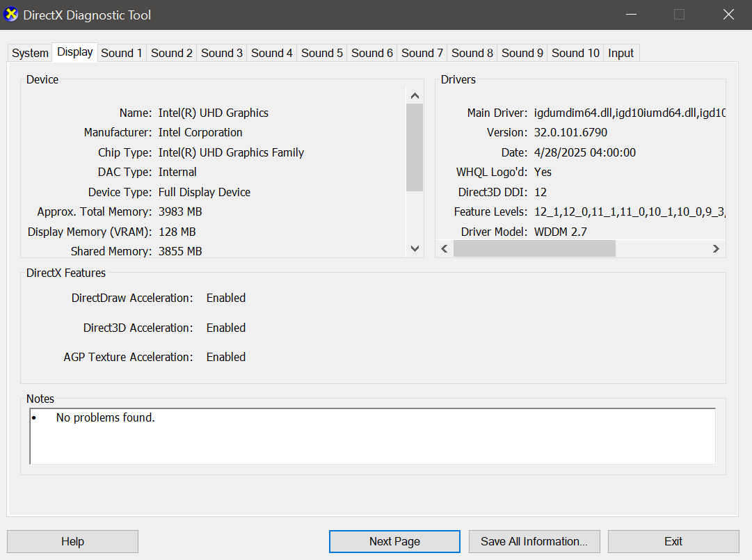Click the 'Display Memory (VRAM):' label

pyautogui.click(x=90, y=232)
